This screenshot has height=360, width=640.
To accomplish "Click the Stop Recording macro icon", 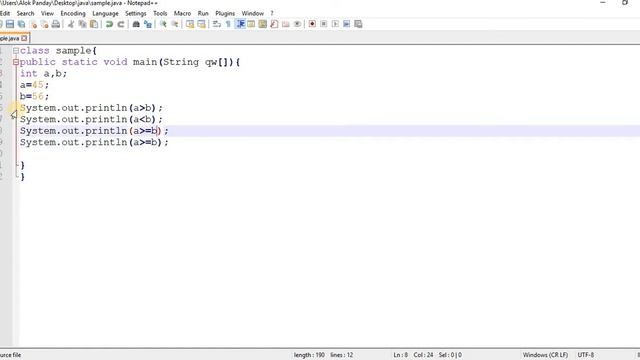I will point(324,24).
